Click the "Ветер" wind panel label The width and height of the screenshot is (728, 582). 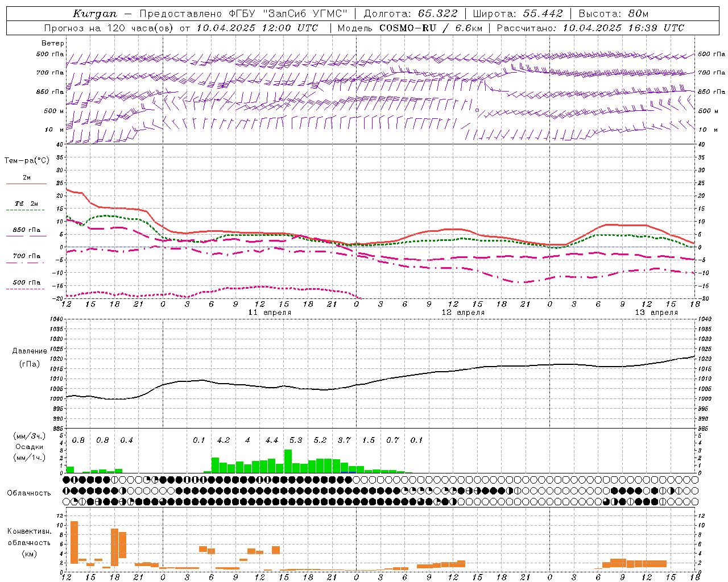coord(53,43)
